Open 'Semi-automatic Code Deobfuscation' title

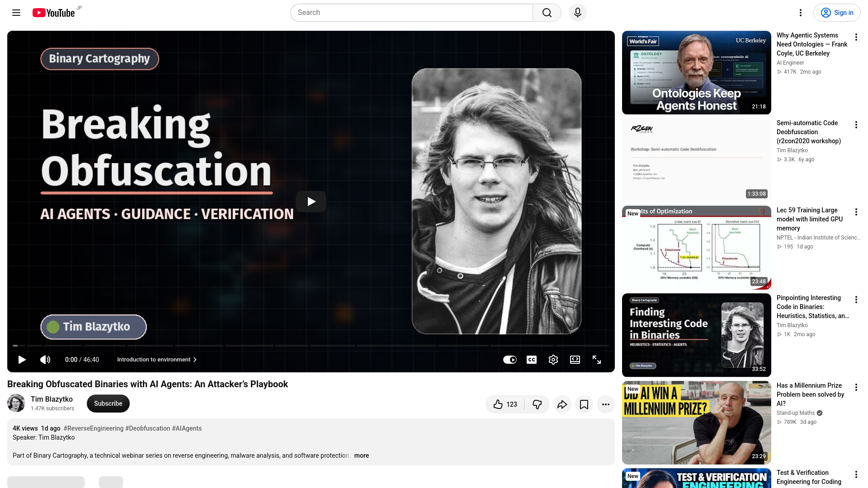coord(809,132)
